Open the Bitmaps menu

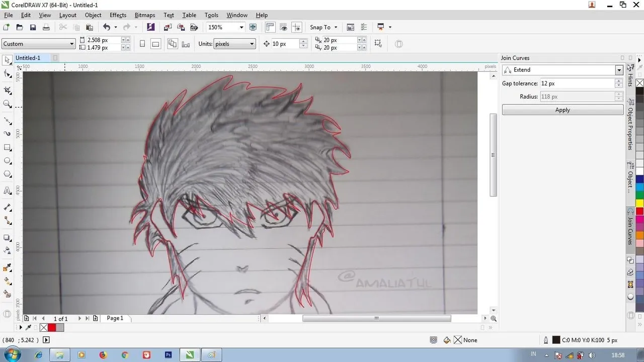click(145, 15)
